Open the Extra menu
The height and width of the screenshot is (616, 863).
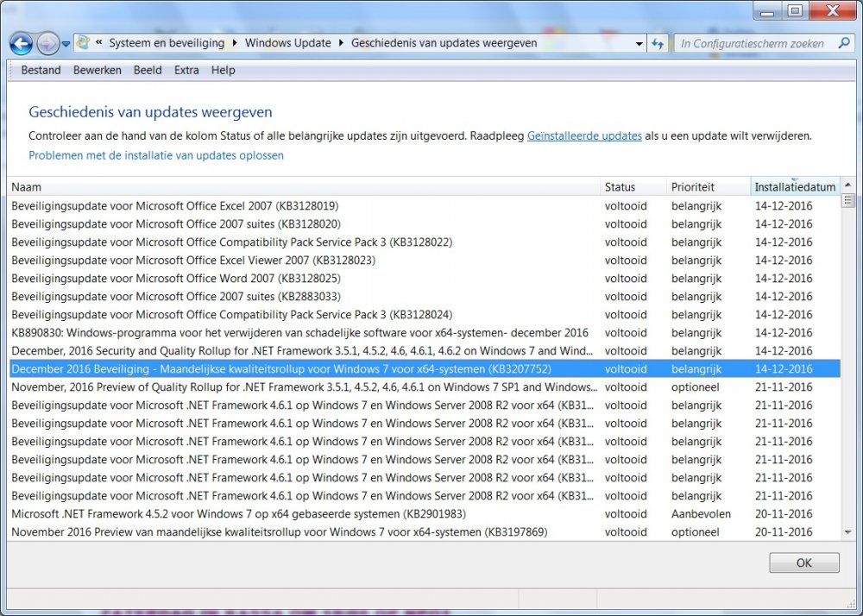pos(186,71)
